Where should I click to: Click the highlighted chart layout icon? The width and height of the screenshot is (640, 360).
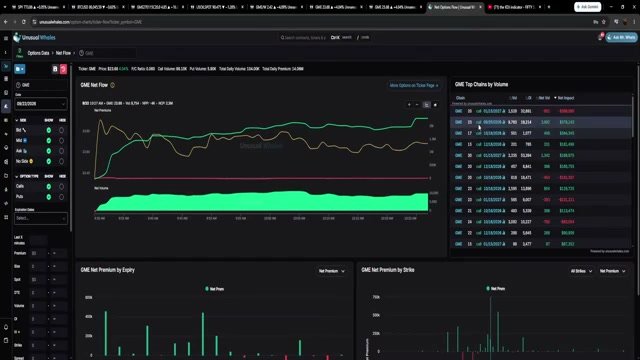coord(427,105)
